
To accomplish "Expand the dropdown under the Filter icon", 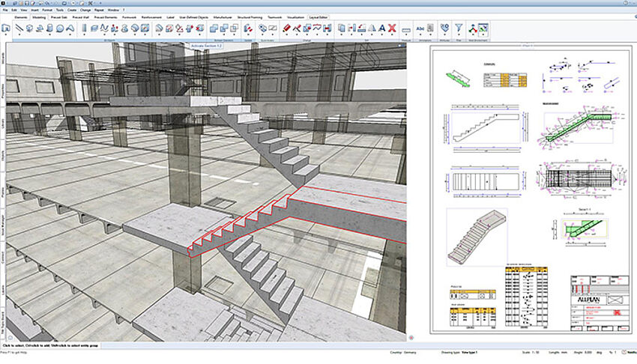I will (x=458, y=34).
